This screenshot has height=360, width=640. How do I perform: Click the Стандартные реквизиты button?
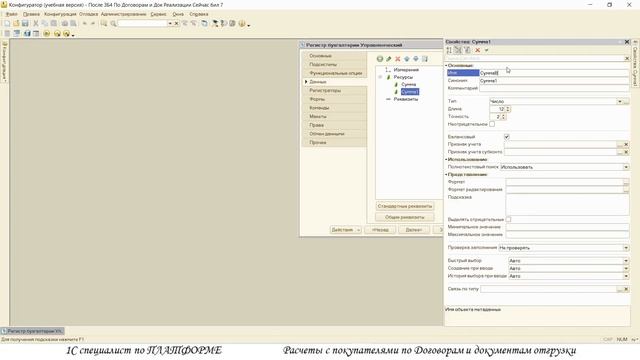[404, 207]
